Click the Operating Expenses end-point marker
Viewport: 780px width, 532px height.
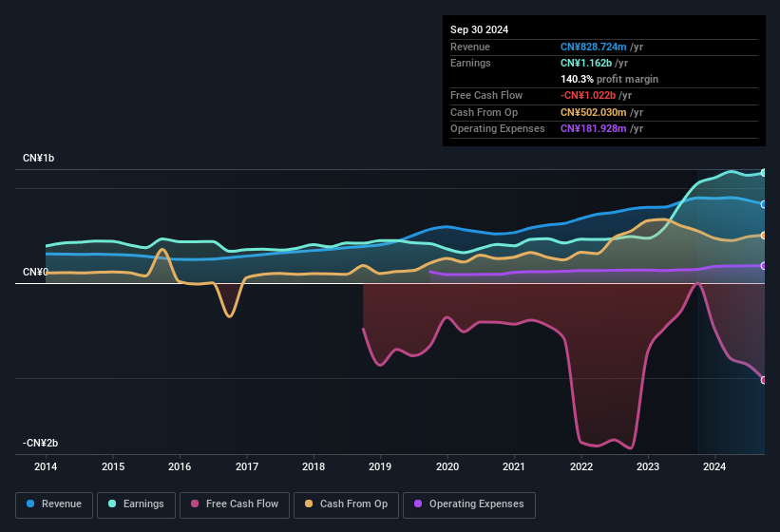764,266
